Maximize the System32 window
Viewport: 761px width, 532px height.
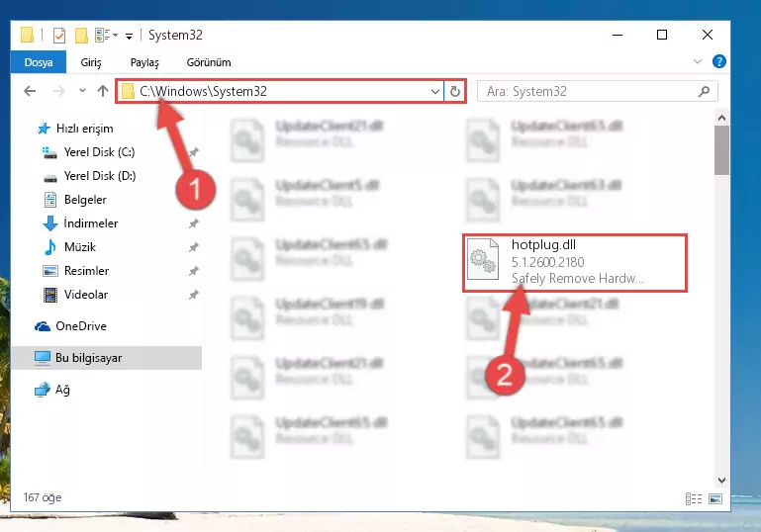(662, 35)
